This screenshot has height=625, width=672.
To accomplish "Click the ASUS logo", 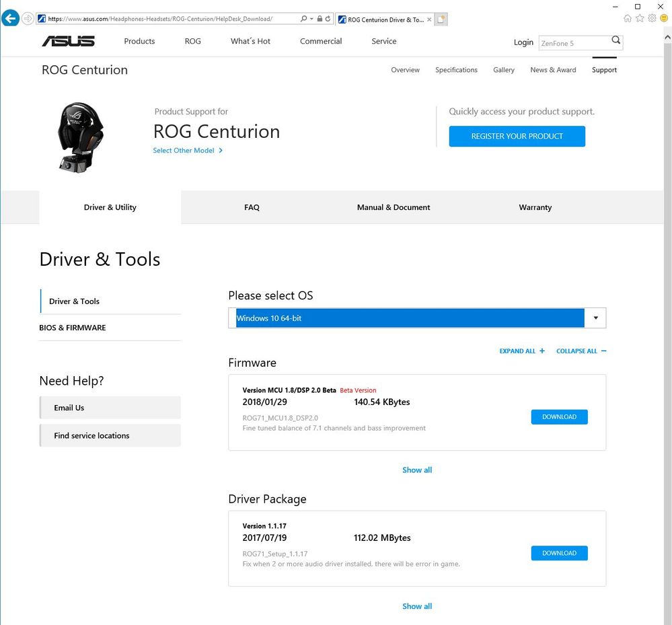I will pyautogui.click(x=69, y=41).
